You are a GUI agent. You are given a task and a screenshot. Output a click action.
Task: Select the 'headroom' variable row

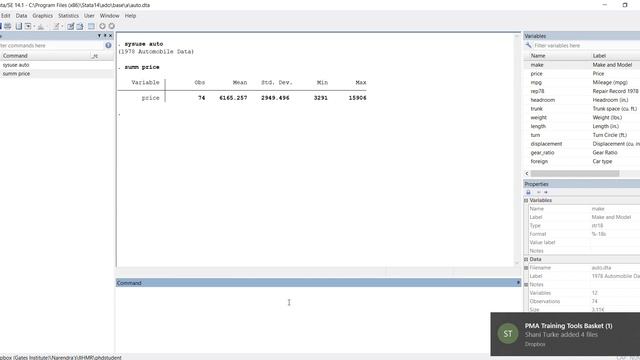click(582, 100)
